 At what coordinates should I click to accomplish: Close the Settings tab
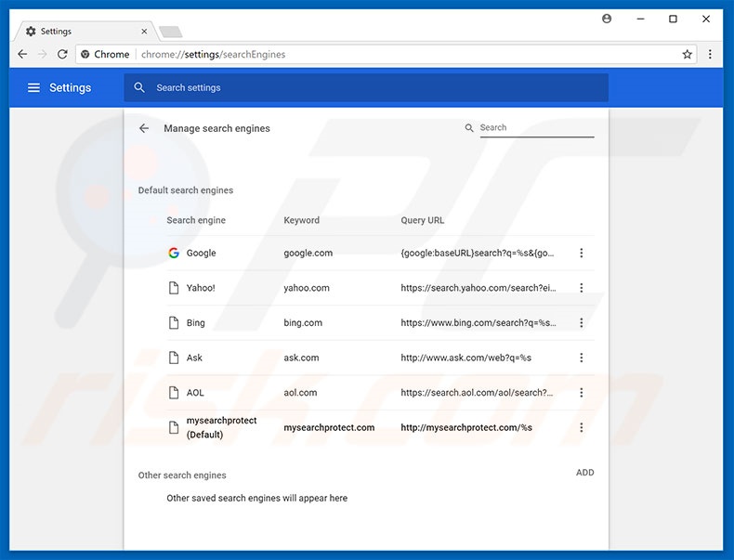click(x=144, y=32)
